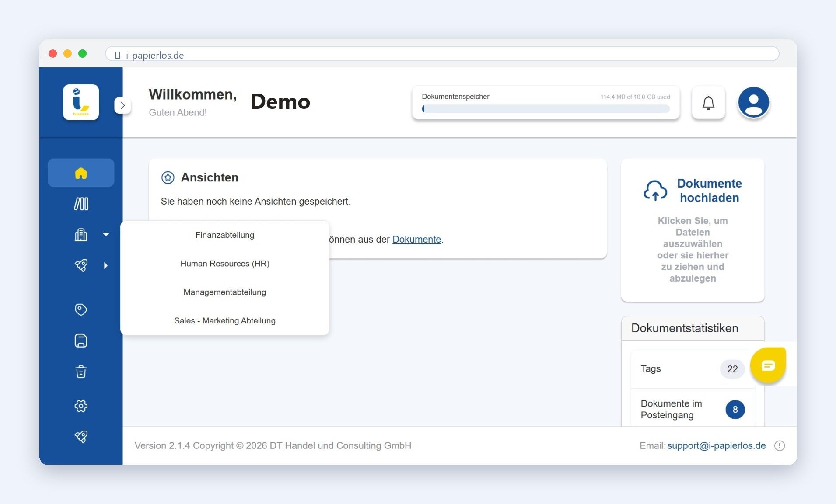Click the Dokumentenspeicher storage progress bar
This screenshot has height=504, width=836.
[x=546, y=109]
